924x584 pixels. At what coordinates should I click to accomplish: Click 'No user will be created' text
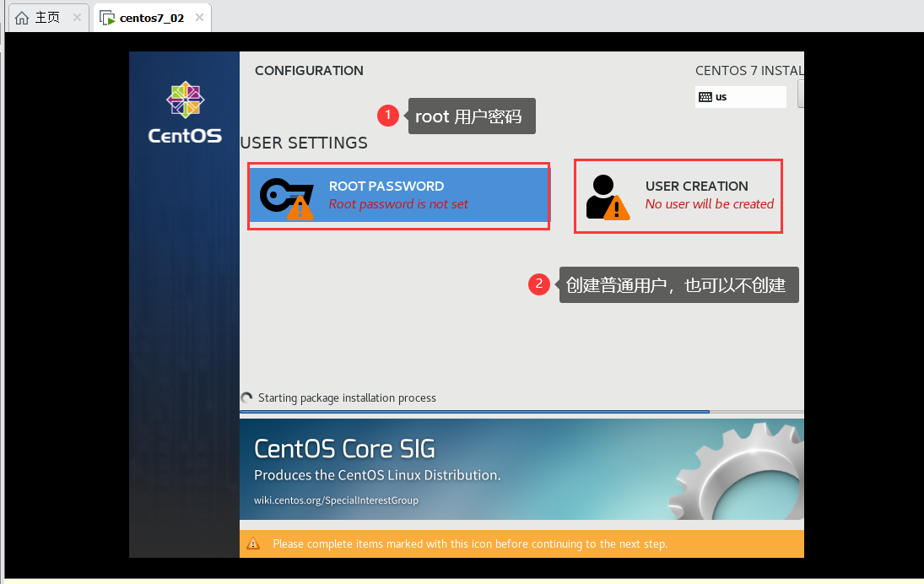(x=710, y=204)
